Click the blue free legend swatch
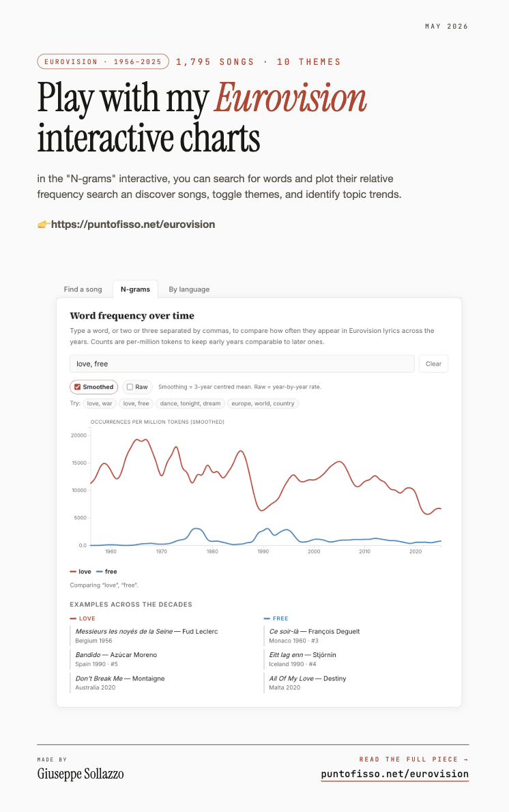 click(x=100, y=572)
